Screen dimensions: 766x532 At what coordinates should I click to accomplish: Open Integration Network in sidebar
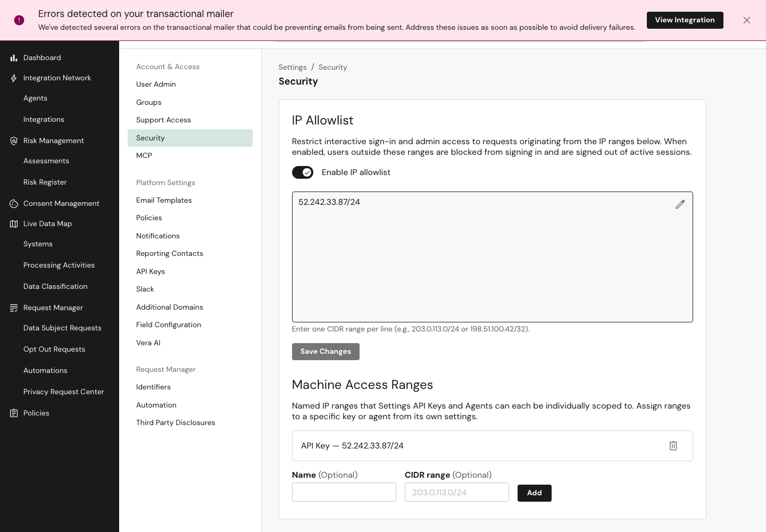(x=57, y=78)
